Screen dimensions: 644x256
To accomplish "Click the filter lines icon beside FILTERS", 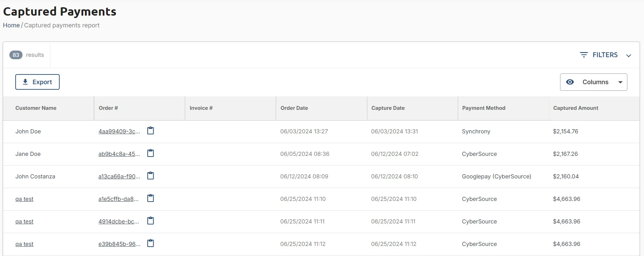I will point(584,55).
